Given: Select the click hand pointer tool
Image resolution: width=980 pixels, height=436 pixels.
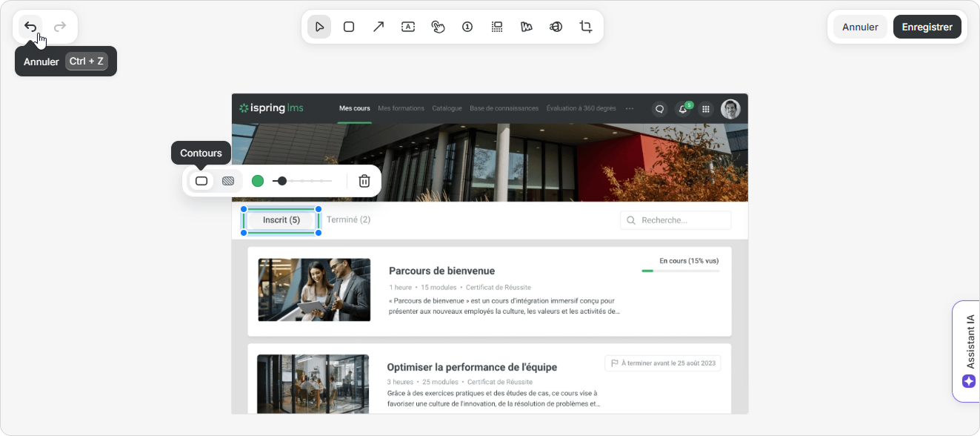Looking at the screenshot, I should tap(438, 27).
